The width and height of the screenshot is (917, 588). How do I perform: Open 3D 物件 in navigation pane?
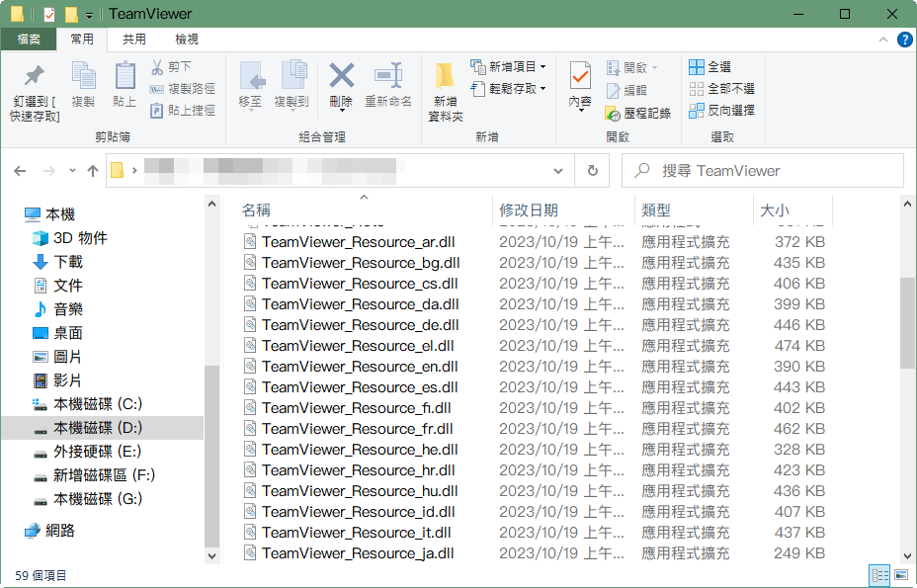click(69, 238)
